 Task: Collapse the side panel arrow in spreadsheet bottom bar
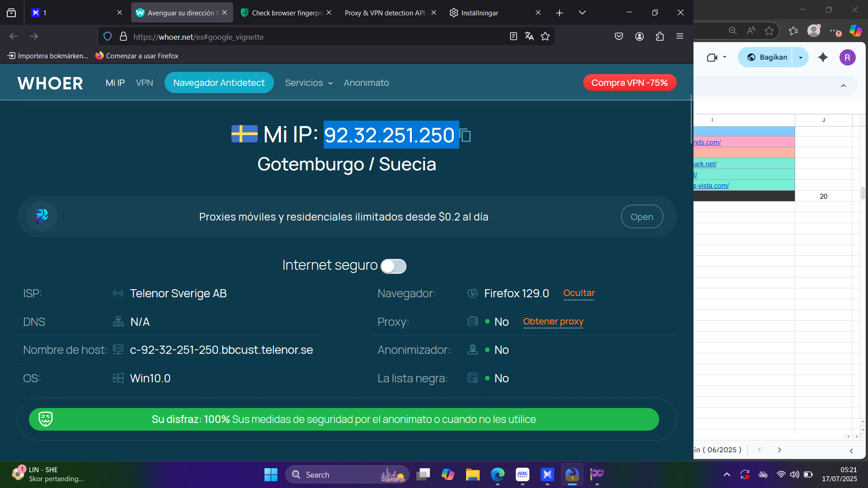coord(851,451)
